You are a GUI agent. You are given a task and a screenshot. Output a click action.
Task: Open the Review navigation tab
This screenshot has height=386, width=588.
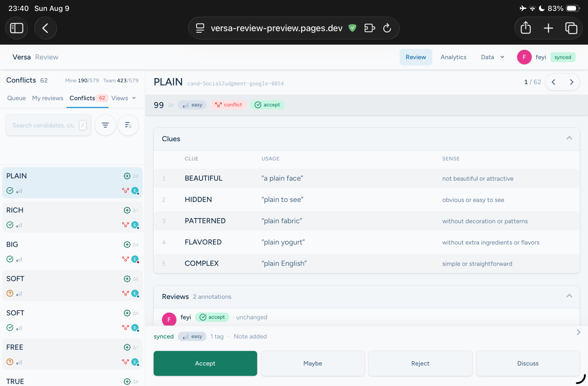[416, 57]
